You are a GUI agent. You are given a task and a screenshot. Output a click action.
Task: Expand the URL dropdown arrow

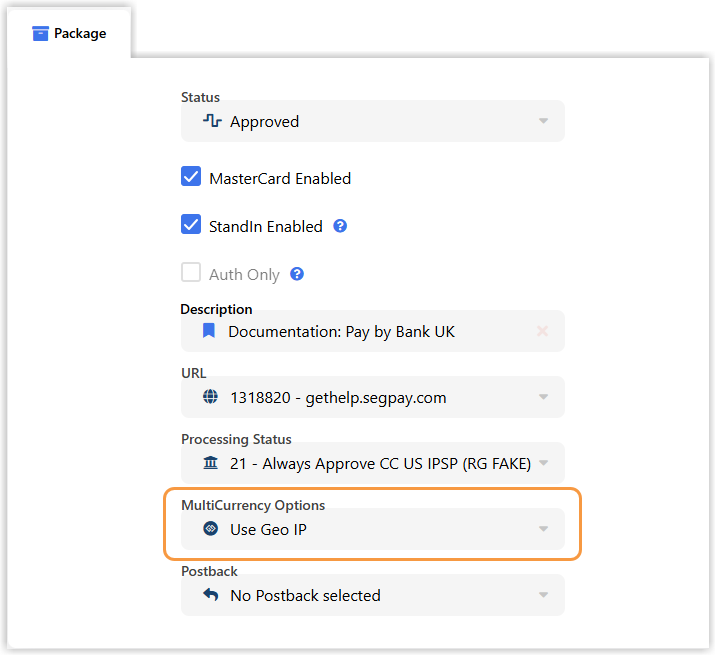(x=543, y=397)
